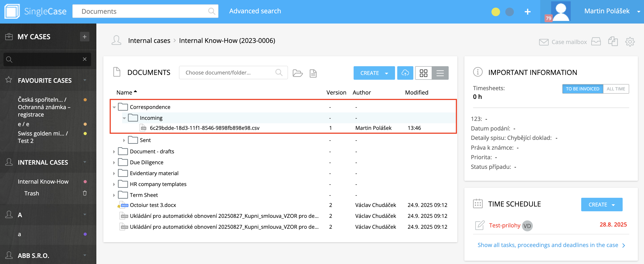Click the open folder icon in Documents toolbar
The height and width of the screenshot is (264, 644).
(x=298, y=73)
